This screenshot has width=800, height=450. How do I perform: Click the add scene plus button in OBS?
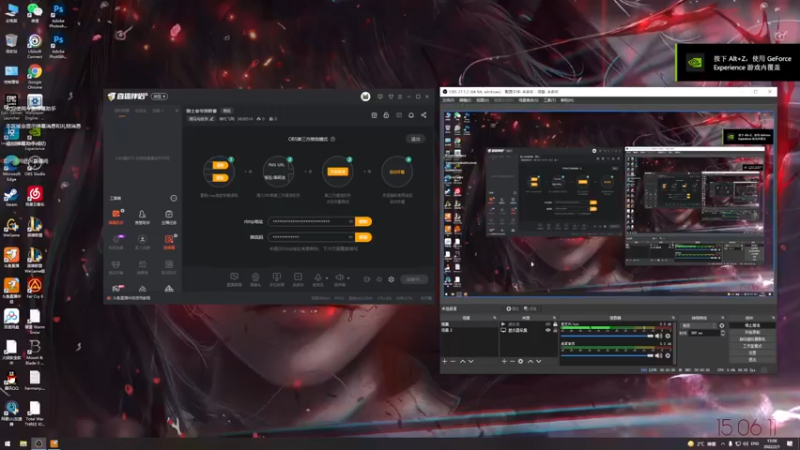tap(444, 361)
